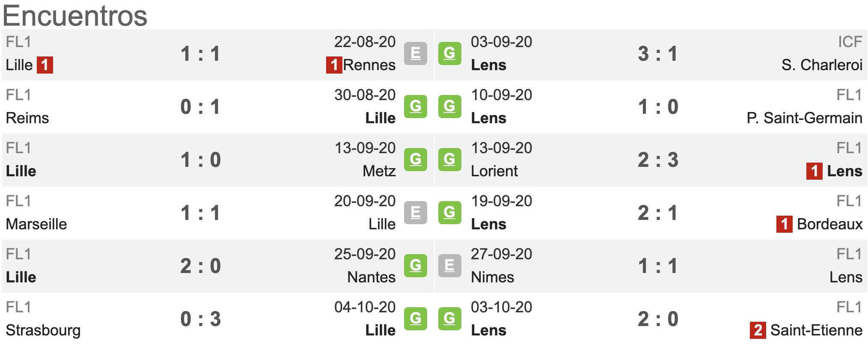Click the gray E badge for Lille-Rennes match
This screenshot has width=868, height=344.
[x=415, y=53]
